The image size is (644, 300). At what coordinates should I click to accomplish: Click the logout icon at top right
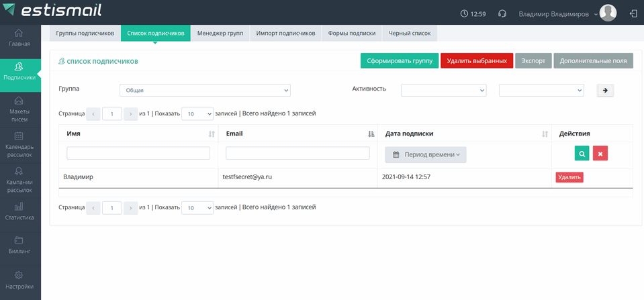click(x=633, y=13)
